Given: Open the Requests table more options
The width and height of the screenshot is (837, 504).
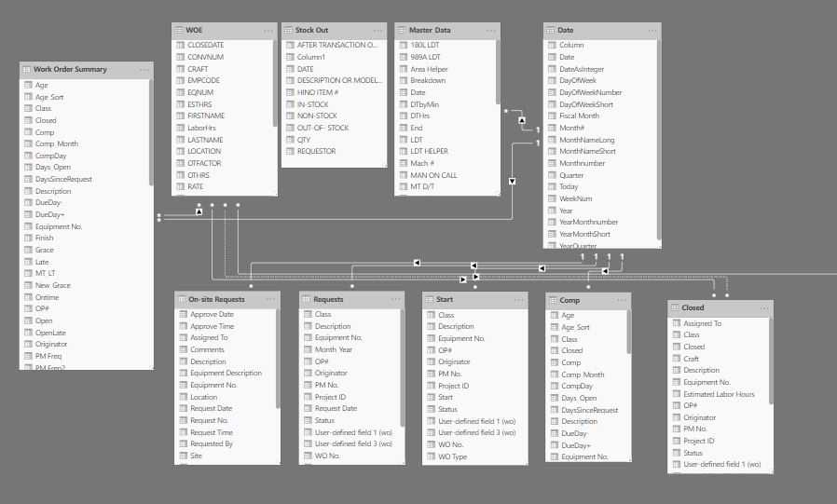Looking at the screenshot, I should [x=395, y=299].
